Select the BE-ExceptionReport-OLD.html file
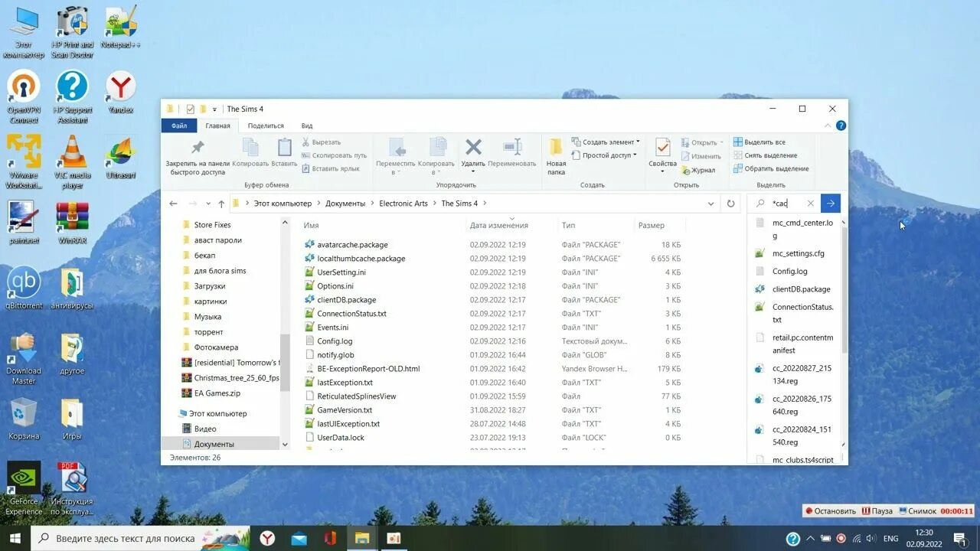This screenshot has width=980, height=551. (x=368, y=369)
